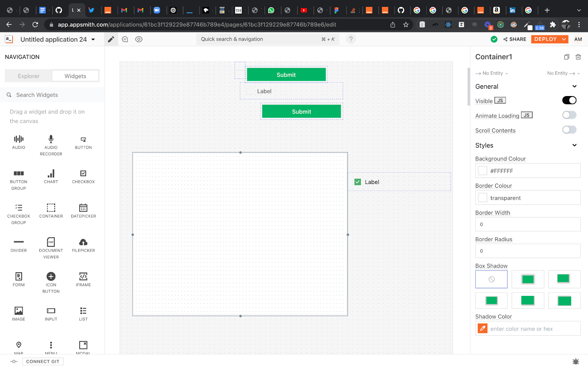The height and width of the screenshot is (368, 588).
Task: Select the Filepicker widget icon
Action: click(83, 242)
